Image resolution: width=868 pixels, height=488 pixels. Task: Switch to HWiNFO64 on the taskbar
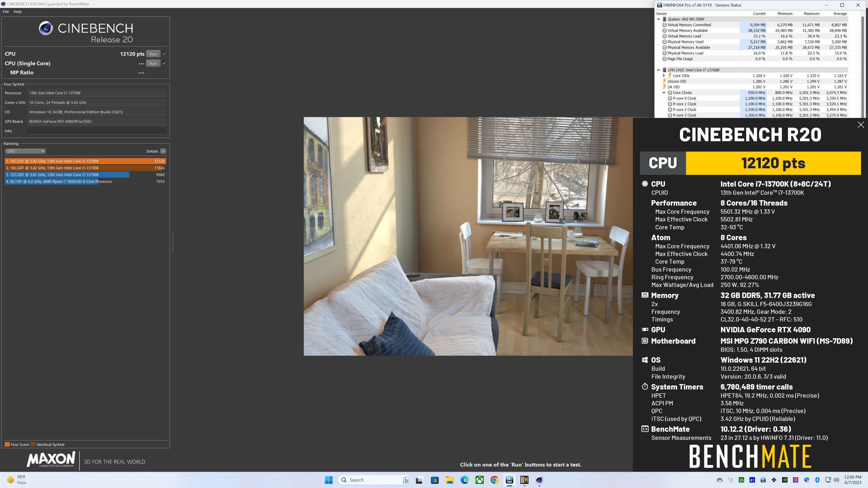click(509, 480)
